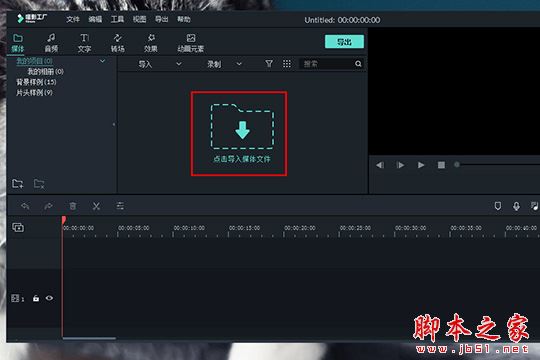Open the 动画元素 elements tab
Screen dimensions: 540x360
[190, 43]
